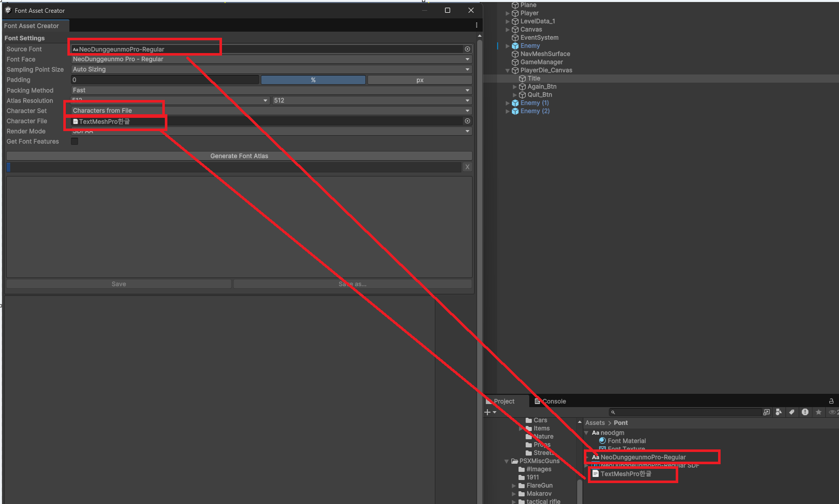839x504 pixels.
Task: Open Font Asset Creator kebab options menu
Action: click(476, 25)
